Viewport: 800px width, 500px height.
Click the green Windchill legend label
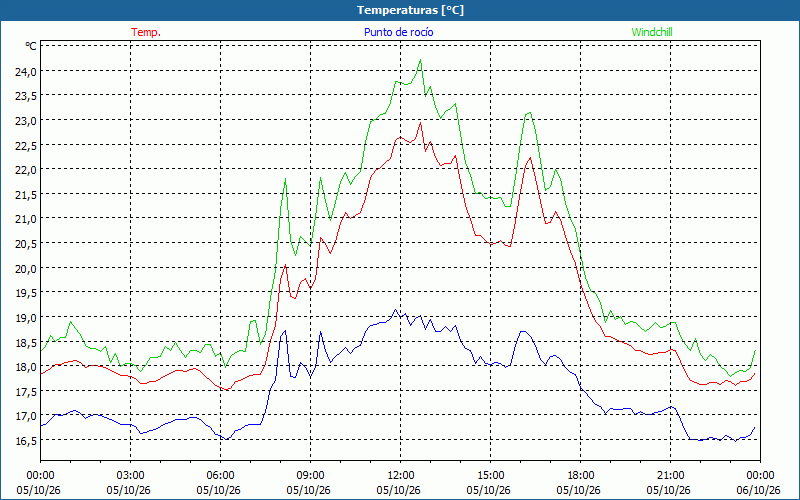pos(652,32)
